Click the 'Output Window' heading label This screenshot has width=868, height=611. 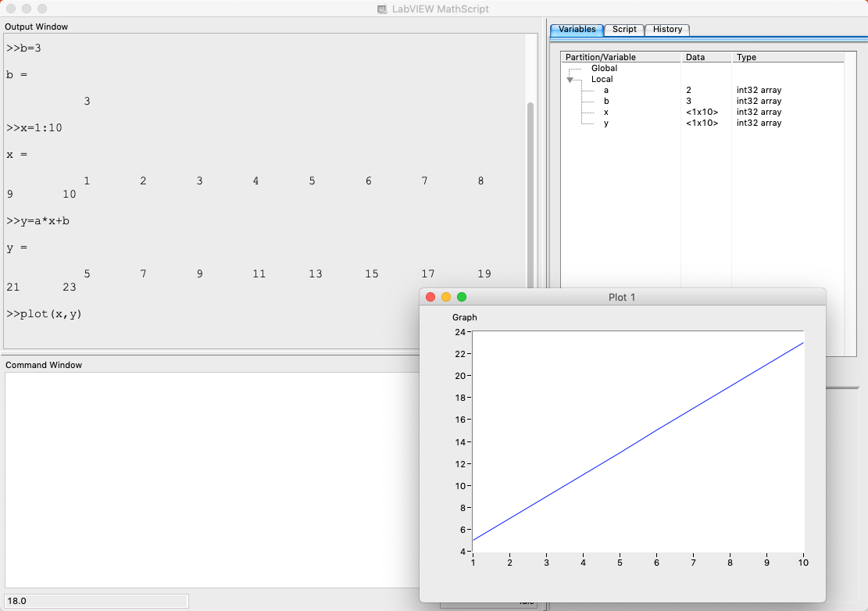point(37,27)
